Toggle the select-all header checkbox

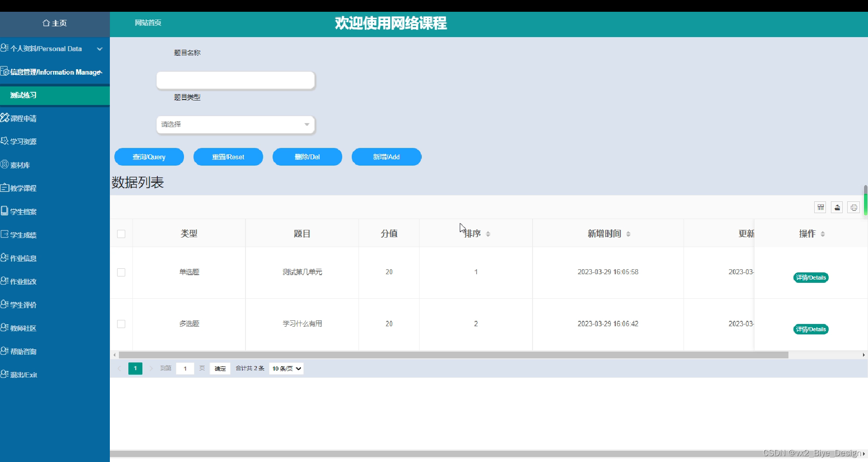click(x=121, y=234)
